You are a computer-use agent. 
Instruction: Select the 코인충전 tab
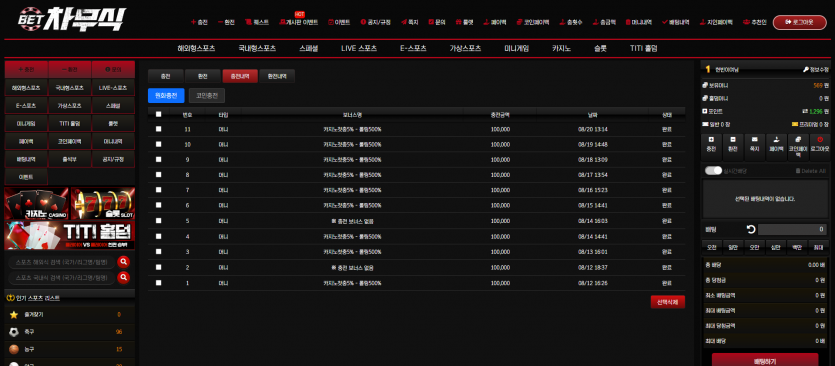pos(207,95)
